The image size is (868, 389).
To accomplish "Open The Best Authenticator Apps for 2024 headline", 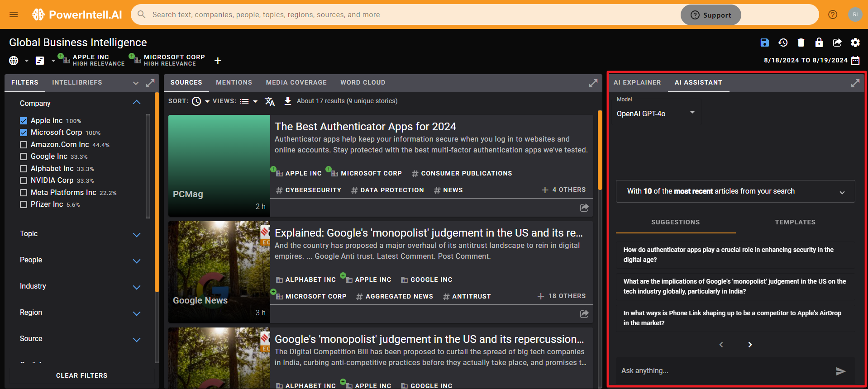I will pyautogui.click(x=365, y=127).
